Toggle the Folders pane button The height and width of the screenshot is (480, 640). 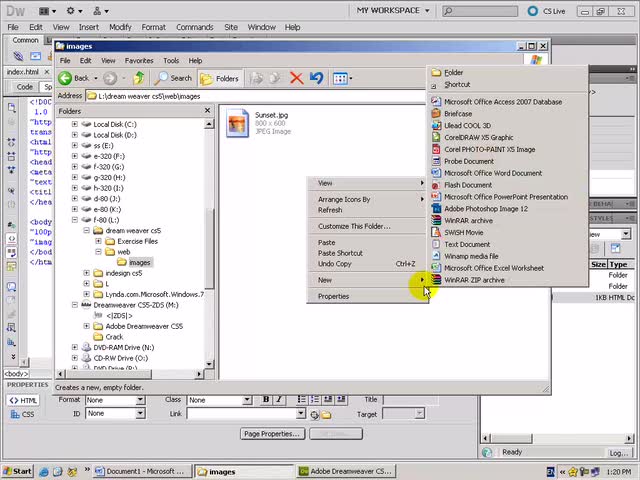(x=220, y=78)
